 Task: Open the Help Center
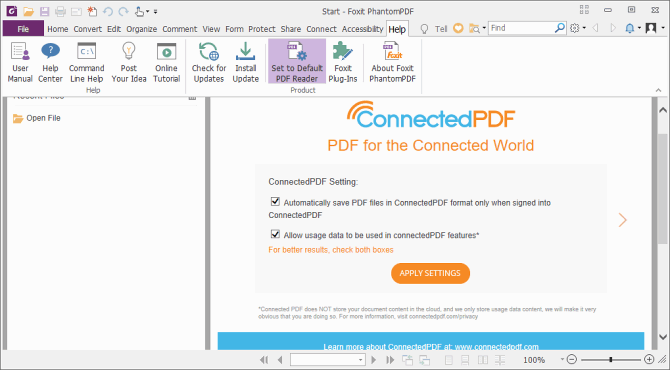(x=50, y=62)
